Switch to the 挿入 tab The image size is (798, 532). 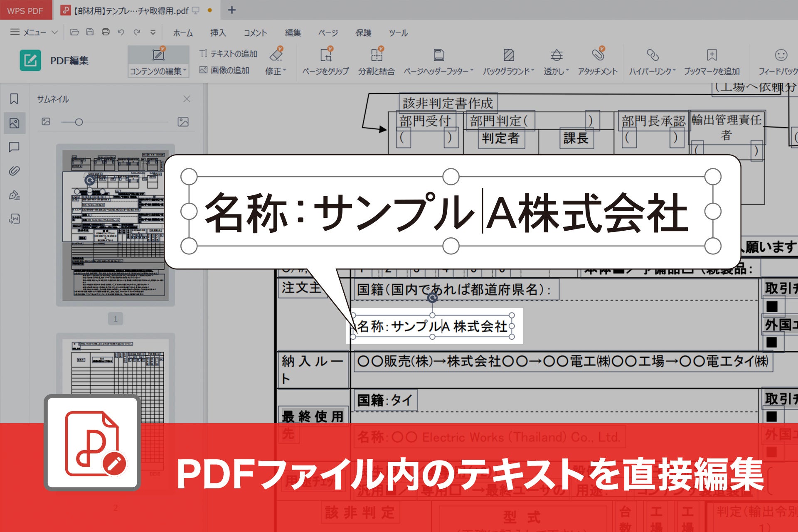click(x=218, y=33)
